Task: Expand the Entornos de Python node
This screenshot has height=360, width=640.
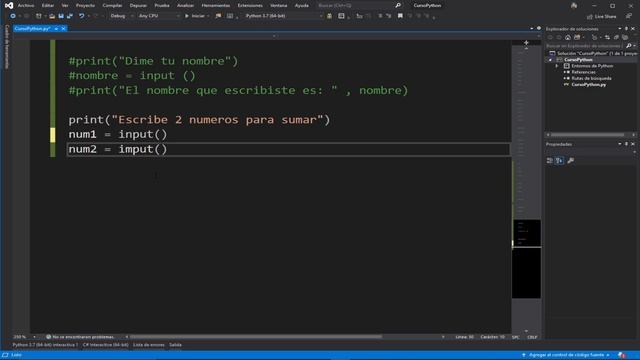Action: (x=557, y=66)
